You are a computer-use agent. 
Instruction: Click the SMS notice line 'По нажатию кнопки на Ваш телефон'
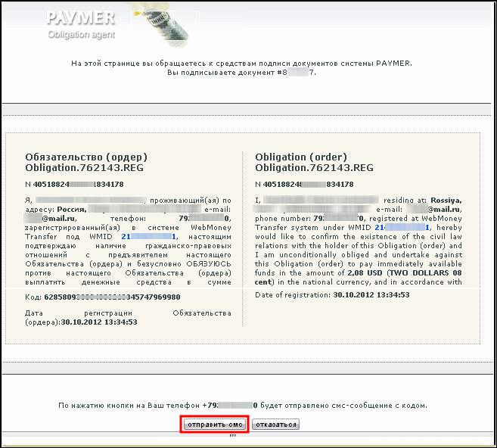pyautogui.click(x=243, y=406)
